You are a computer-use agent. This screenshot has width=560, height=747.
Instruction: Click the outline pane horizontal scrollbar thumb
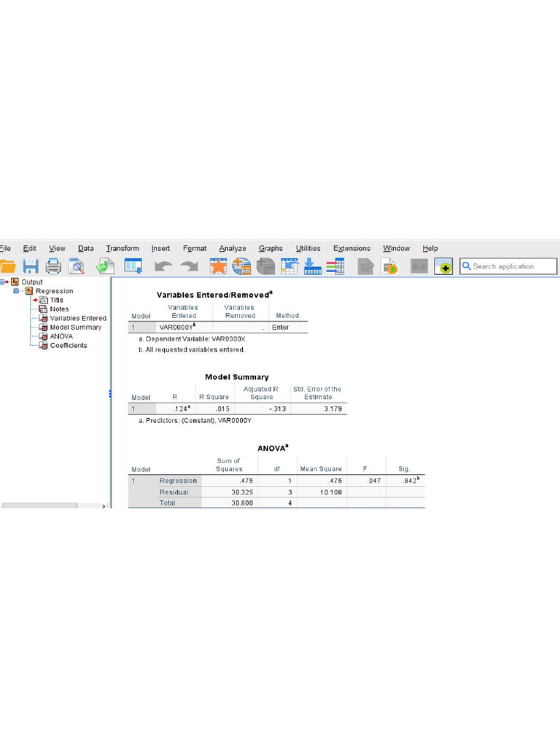39,506
